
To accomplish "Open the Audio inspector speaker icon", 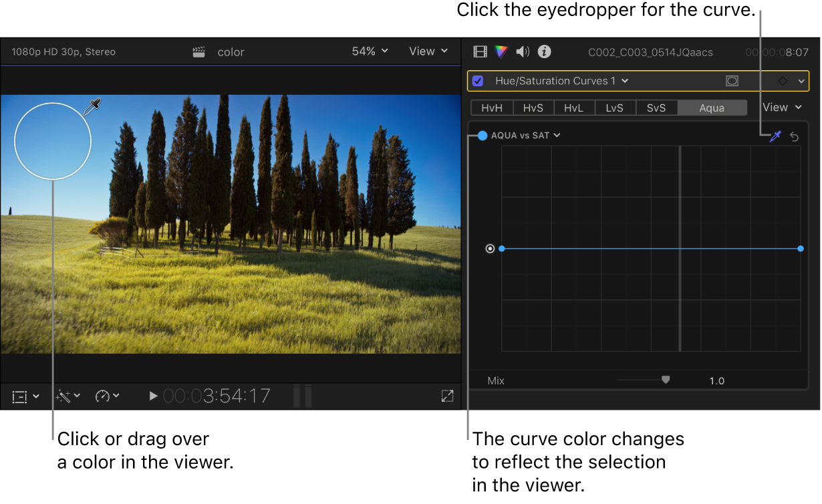I will coord(522,51).
